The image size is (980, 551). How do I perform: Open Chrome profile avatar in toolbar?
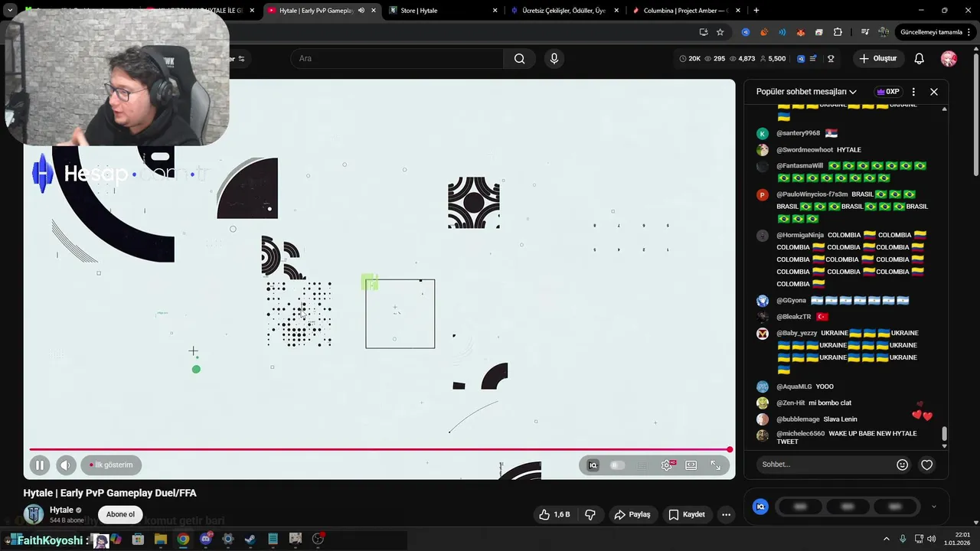click(x=884, y=32)
